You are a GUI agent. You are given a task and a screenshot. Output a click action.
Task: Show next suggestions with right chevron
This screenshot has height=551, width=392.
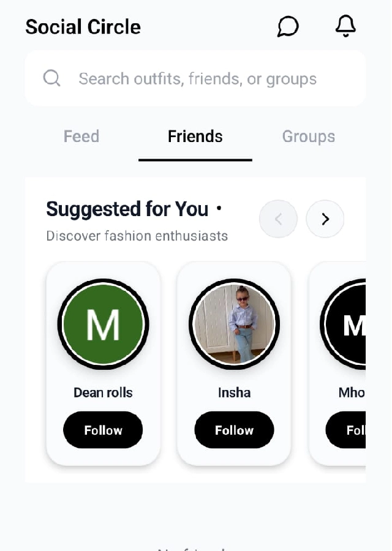pos(325,219)
